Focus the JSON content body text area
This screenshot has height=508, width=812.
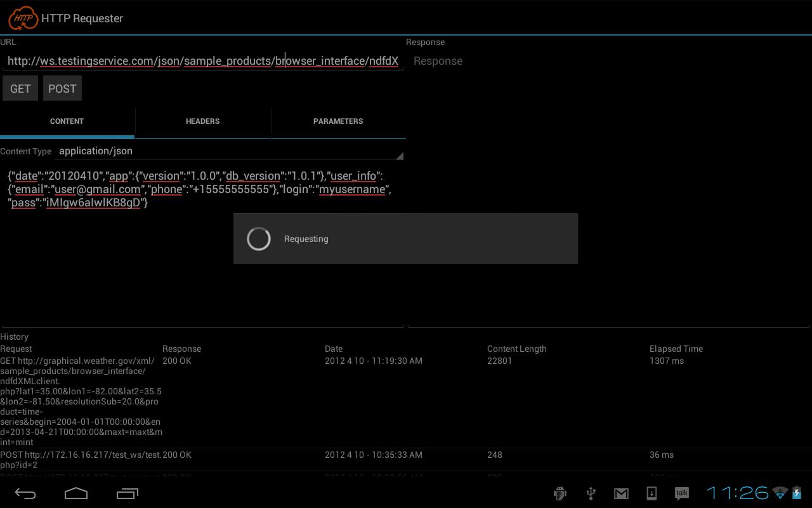pos(203,248)
